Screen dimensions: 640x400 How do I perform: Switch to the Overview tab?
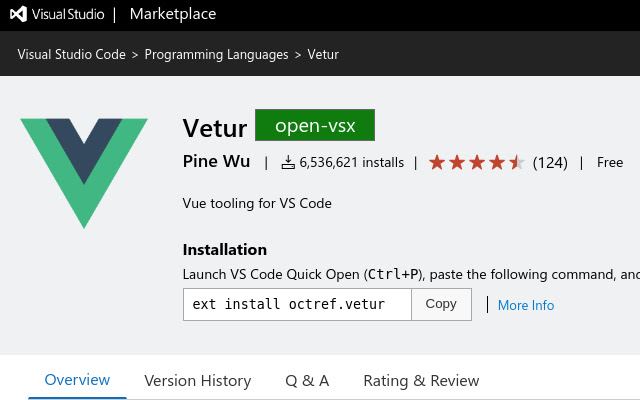[77, 380]
